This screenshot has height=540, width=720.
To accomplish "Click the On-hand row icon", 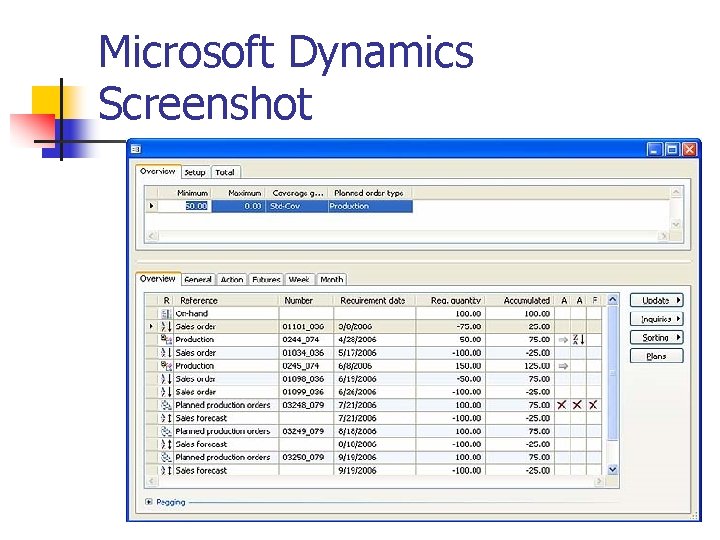I will point(166,314).
